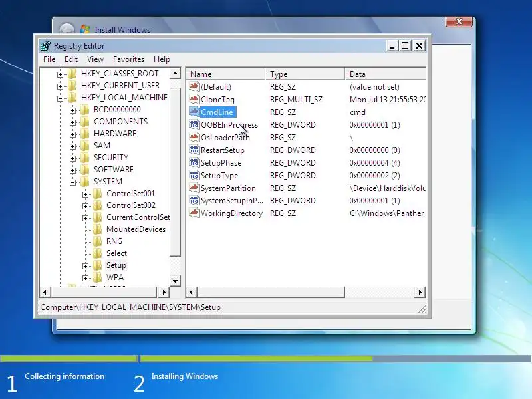Select the Select key
532x399 pixels.
(x=116, y=253)
